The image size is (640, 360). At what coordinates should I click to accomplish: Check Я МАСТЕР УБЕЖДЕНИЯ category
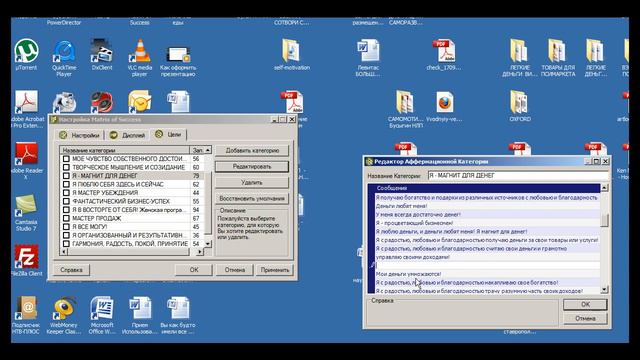[66, 193]
